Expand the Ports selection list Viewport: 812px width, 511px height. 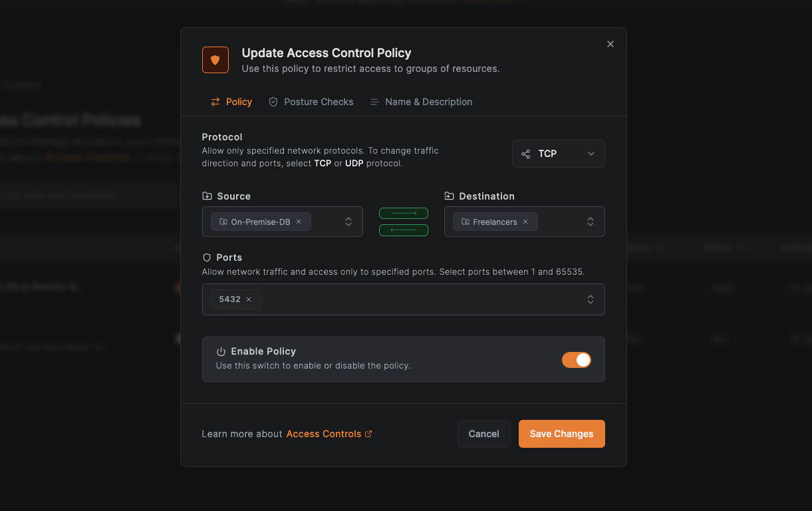click(590, 299)
